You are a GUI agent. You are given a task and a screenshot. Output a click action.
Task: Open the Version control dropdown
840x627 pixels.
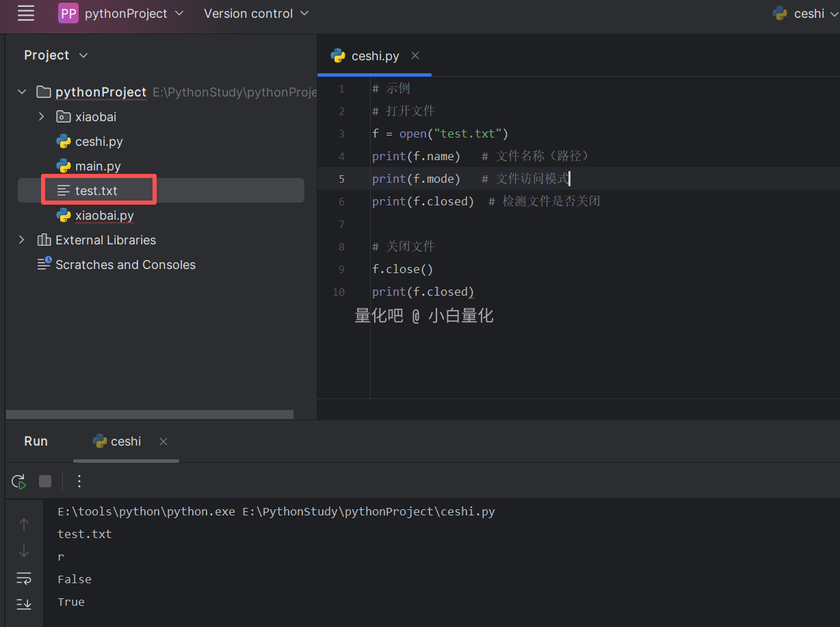(257, 13)
